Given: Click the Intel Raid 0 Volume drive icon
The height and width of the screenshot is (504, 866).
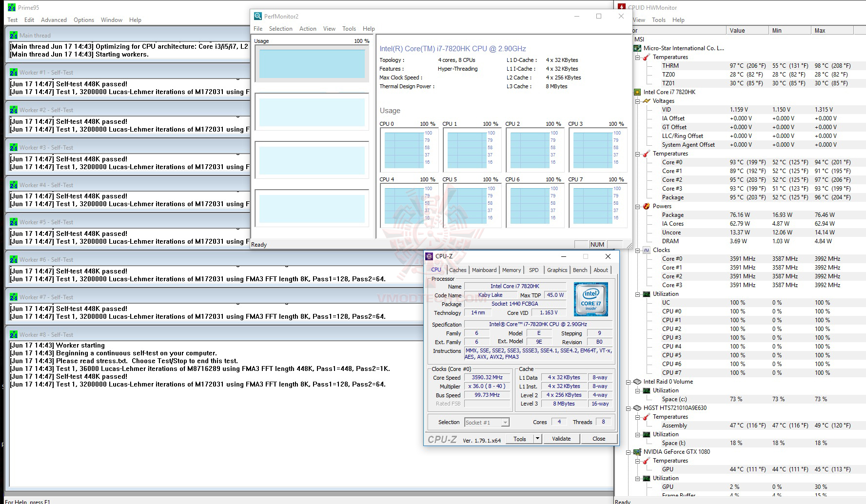Looking at the screenshot, I should (637, 382).
